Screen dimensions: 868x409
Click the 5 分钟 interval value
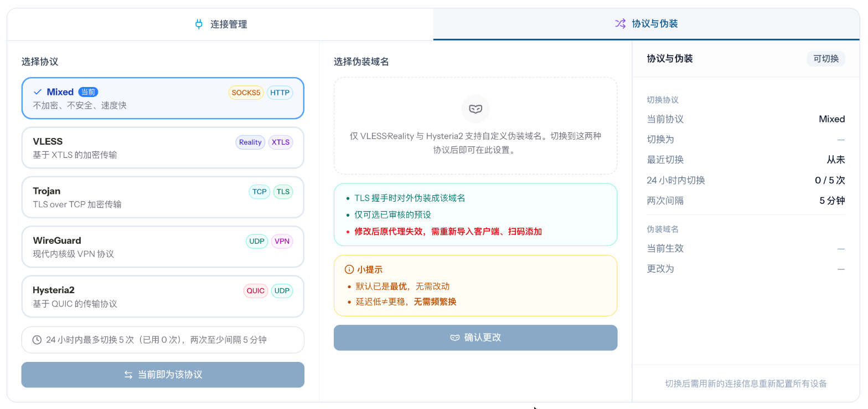[833, 201]
